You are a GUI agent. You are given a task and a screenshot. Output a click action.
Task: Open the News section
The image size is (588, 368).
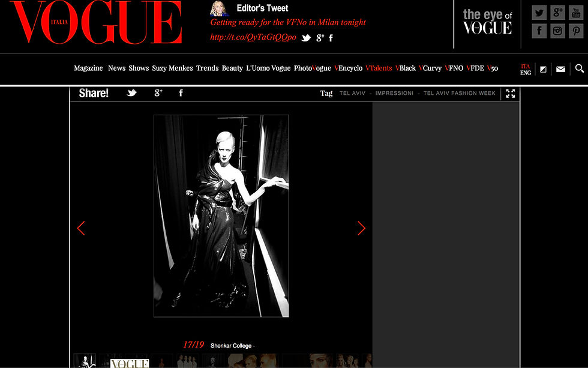click(116, 68)
